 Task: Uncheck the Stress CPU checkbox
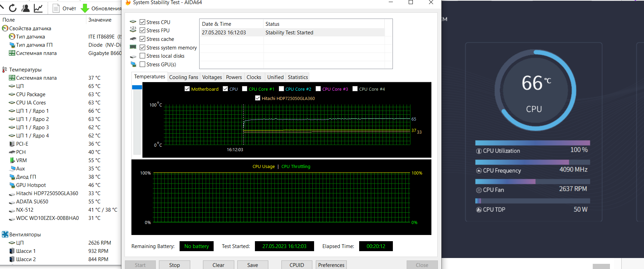[142, 22]
